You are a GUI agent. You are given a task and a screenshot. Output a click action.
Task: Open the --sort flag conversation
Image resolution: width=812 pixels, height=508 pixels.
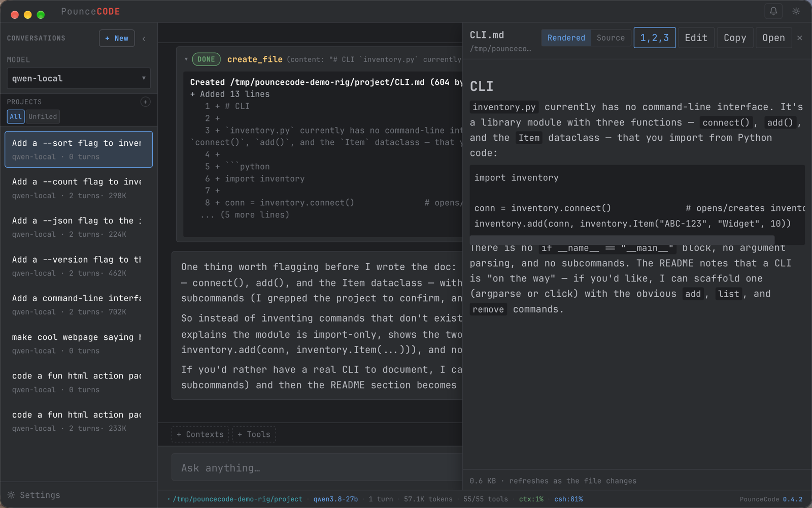79,149
